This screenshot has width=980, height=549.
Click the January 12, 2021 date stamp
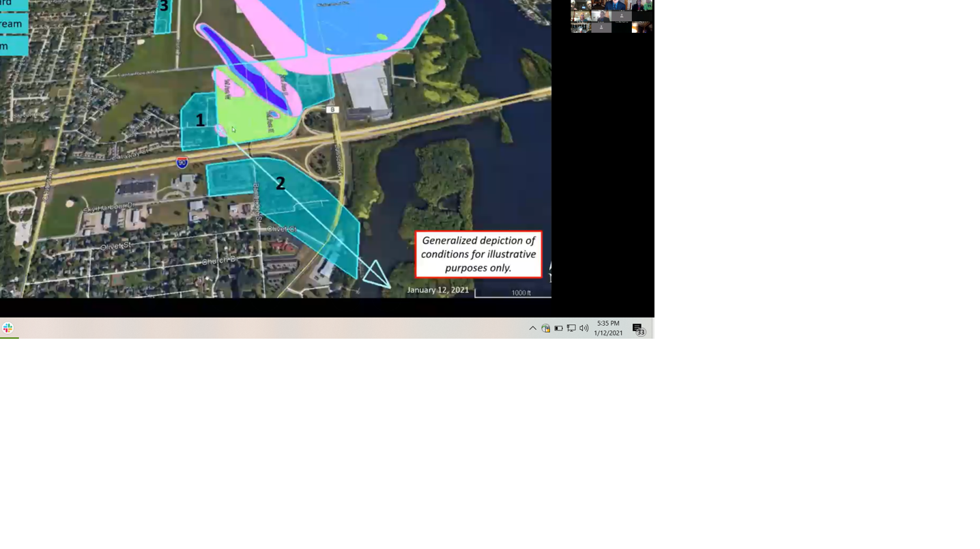tap(439, 290)
